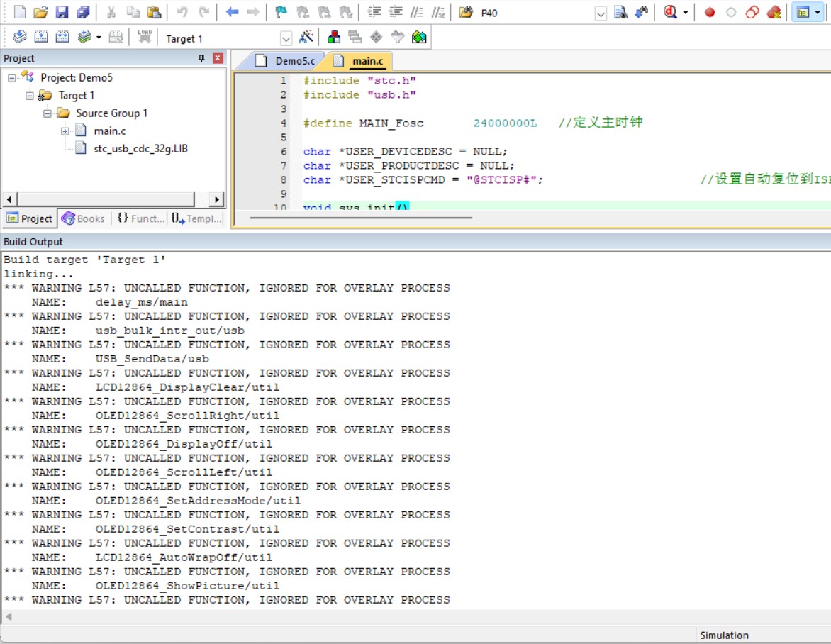Open the Functions tab
This screenshot has height=644, width=831.
pyautogui.click(x=141, y=218)
